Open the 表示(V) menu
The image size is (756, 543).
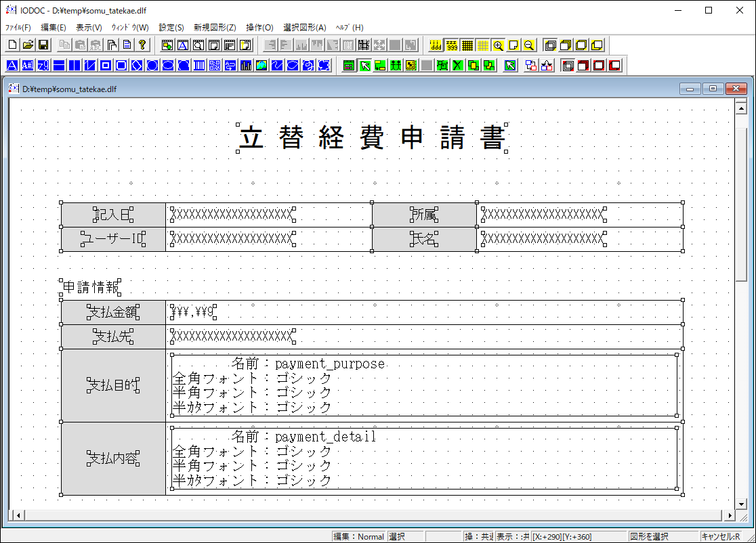click(89, 28)
